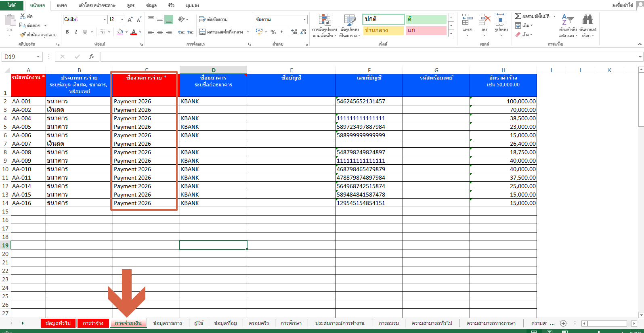Screen dimensions: 644x333
Task: Click the Wrap Text (ตัดข้อความ) button
Action: (x=214, y=19)
